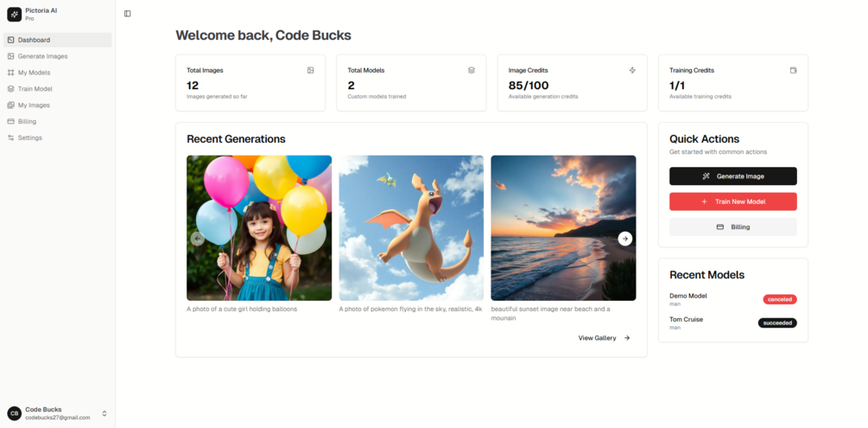Click the red Train New Model button

pos(733,201)
